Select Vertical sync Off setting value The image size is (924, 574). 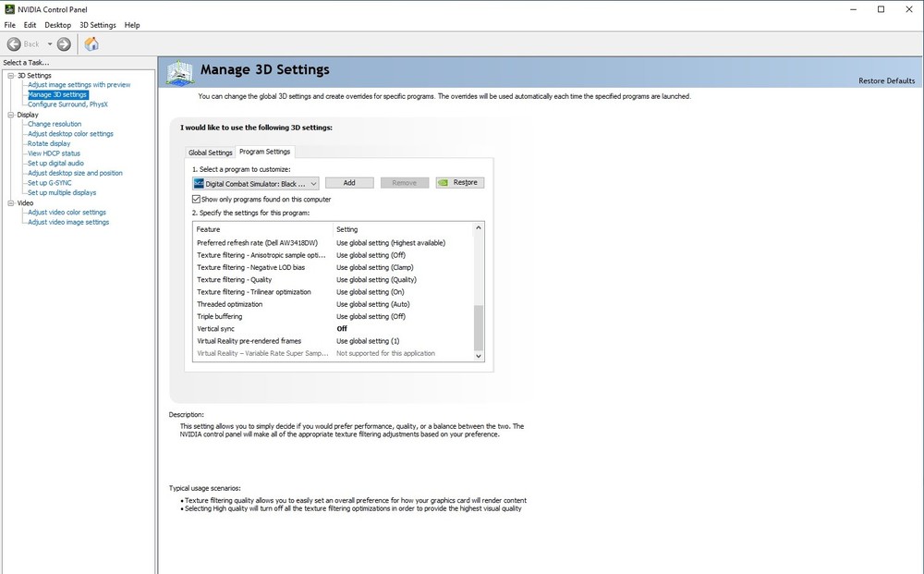[342, 329]
